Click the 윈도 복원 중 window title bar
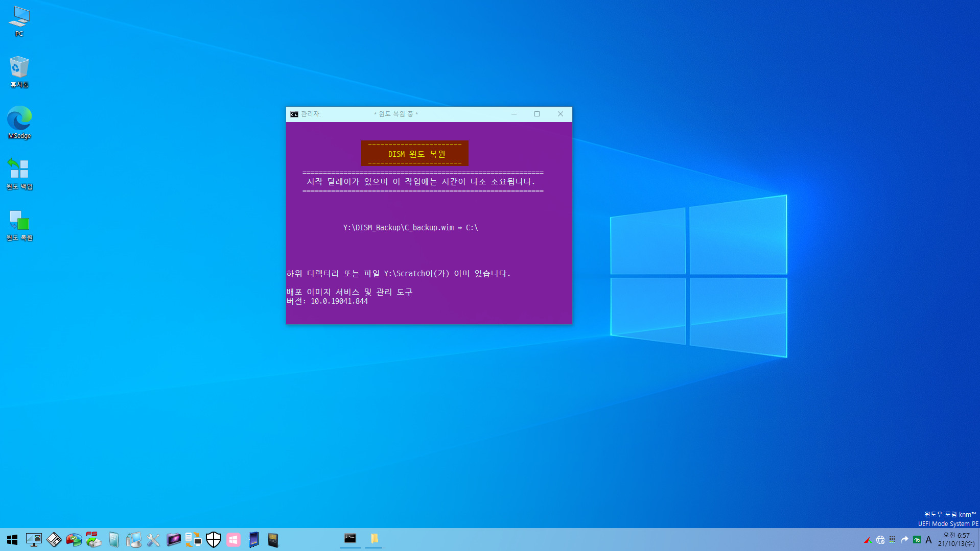The height and width of the screenshot is (551, 980). (x=396, y=114)
